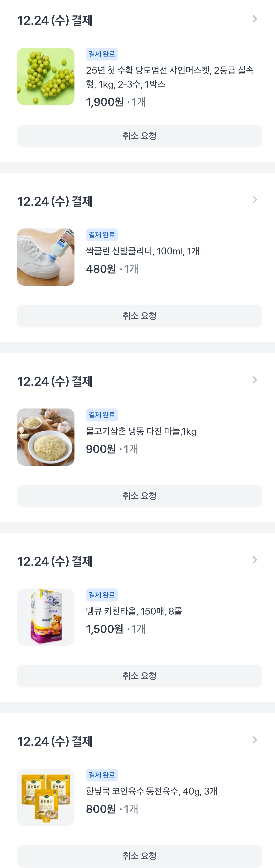
Task: Open product title 싹클린 신발클리너, 100ml, 1개
Action: tap(142, 251)
